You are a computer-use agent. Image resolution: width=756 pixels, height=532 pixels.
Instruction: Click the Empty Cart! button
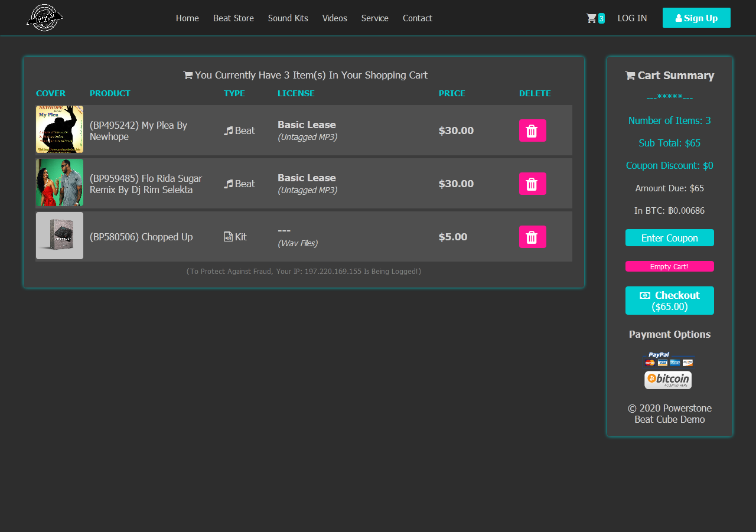pyautogui.click(x=669, y=266)
